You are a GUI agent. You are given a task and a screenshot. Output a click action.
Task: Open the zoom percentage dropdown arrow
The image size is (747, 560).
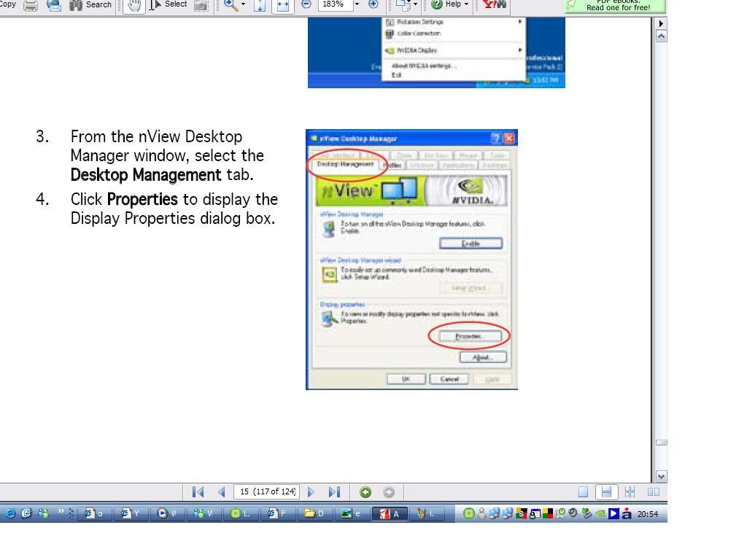357,5
